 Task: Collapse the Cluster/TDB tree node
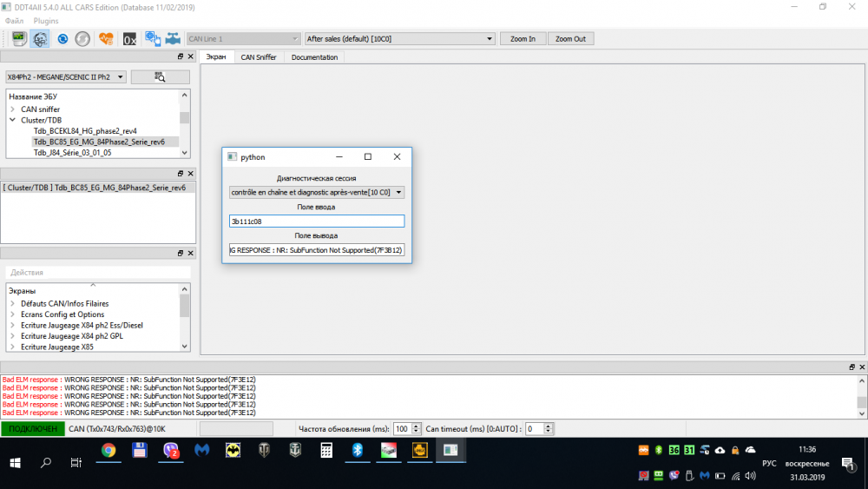pos(13,120)
